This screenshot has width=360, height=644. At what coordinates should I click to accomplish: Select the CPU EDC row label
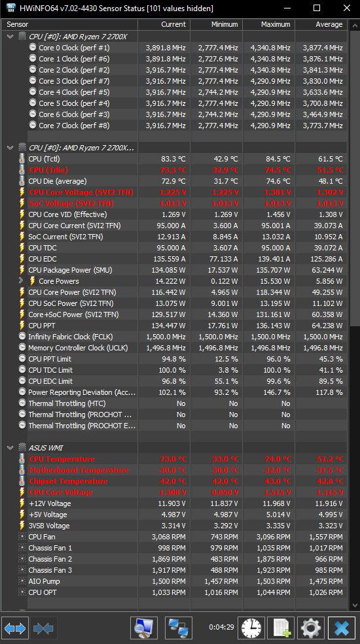(x=43, y=259)
